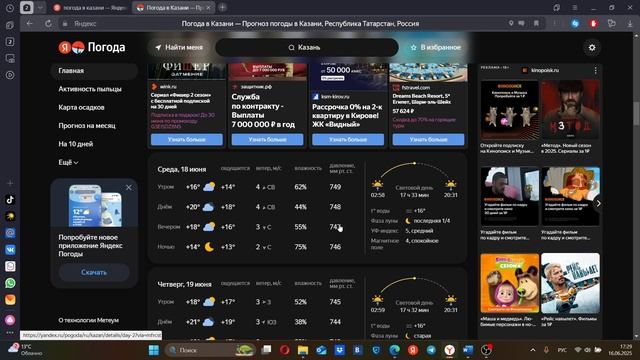Click Узнать больше under ЖК Видный ad
Screen dimensions: 640x360
point(348,140)
